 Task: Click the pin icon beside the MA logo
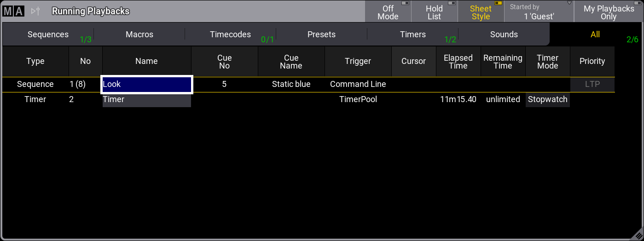point(35,11)
